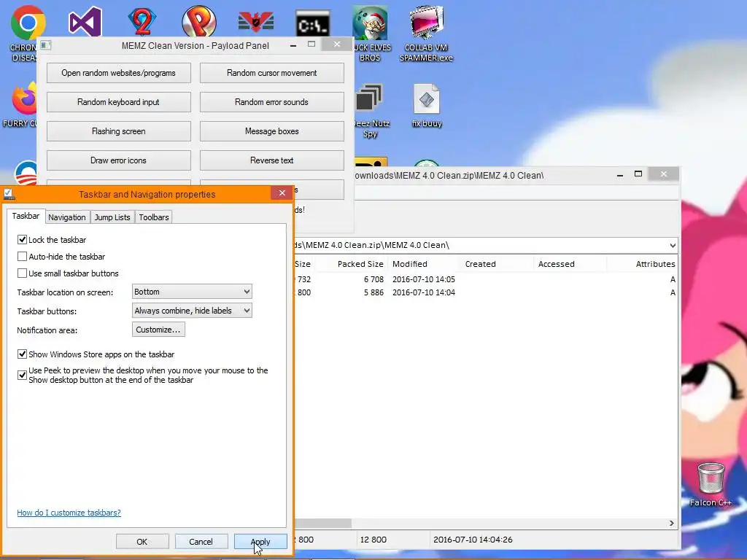Click Apply in Taskbar properties
Screen dimensions: 747x560
coord(260,542)
